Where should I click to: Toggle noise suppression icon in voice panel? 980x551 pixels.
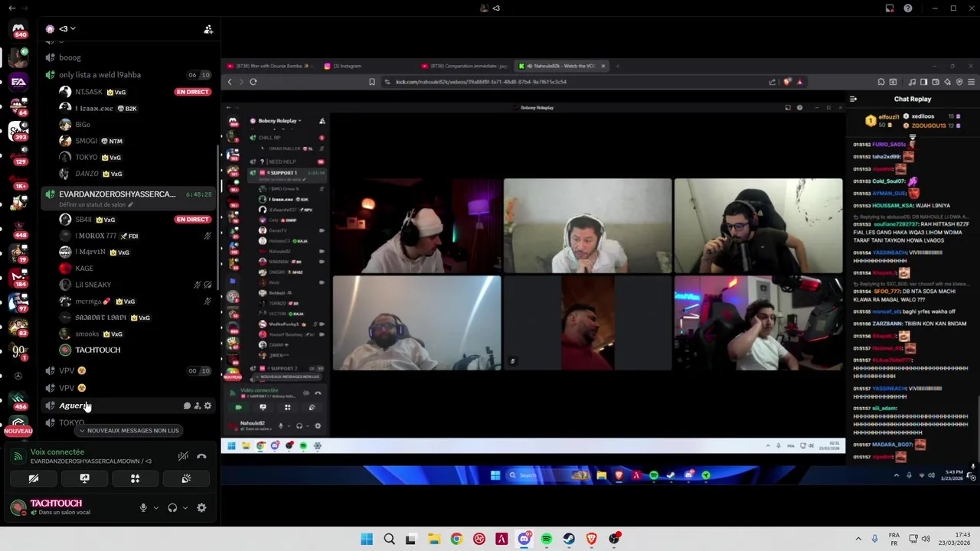[x=183, y=456]
